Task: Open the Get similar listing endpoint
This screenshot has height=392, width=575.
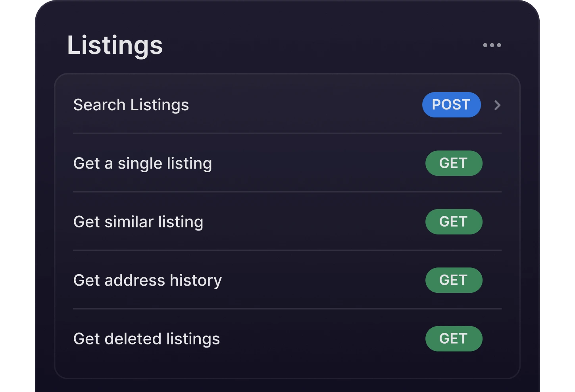Action: [x=138, y=222]
